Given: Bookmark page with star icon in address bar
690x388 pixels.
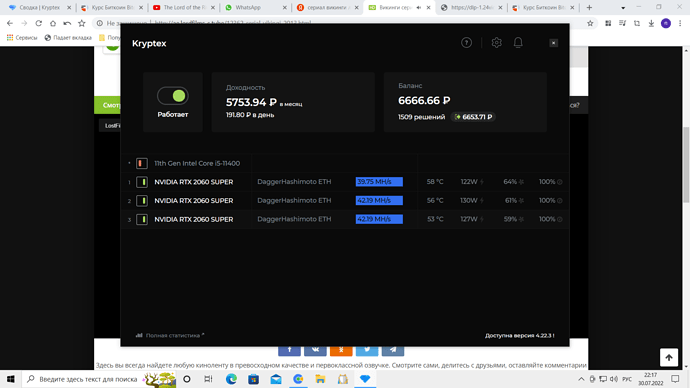Looking at the screenshot, I should (x=590, y=23).
